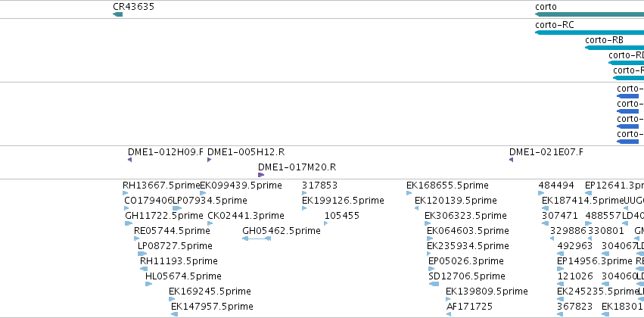Select the EK139809.5prime EST label

tap(487, 291)
